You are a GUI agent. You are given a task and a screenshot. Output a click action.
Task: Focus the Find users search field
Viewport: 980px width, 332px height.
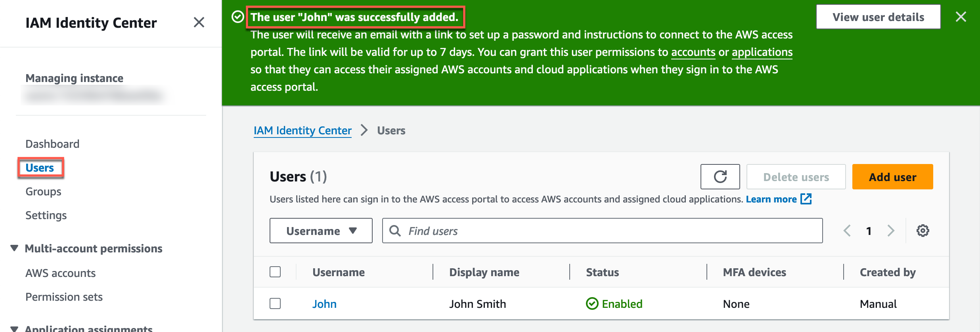tap(602, 231)
